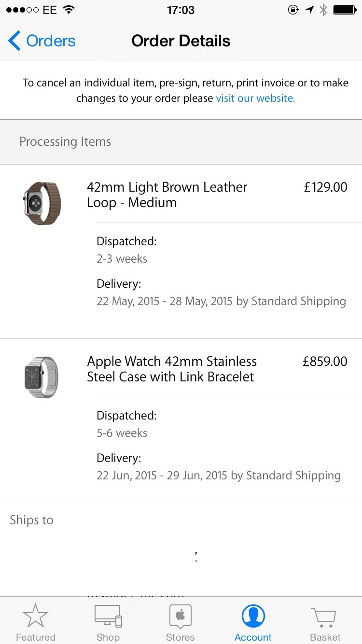The image size is (362, 644).
Task: Tap the 17:03 clock in status bar
Action: tap(181, 10)
